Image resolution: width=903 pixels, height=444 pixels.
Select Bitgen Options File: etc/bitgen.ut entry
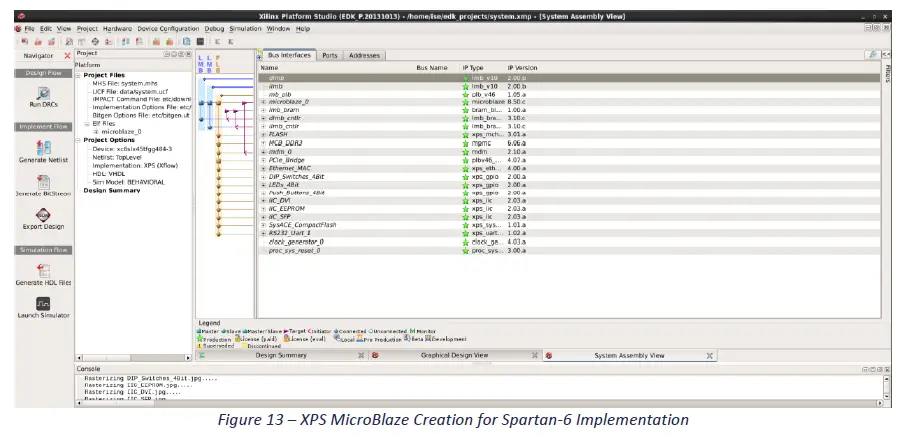point(141,116)
